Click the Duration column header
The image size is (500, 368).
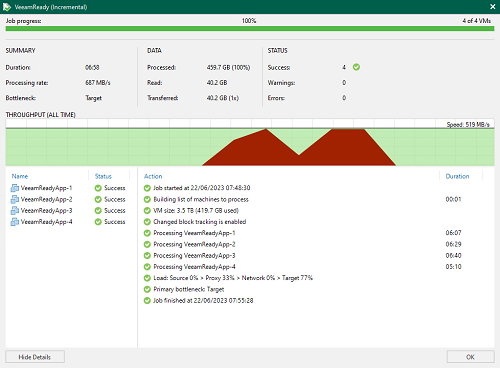(457, 176)
